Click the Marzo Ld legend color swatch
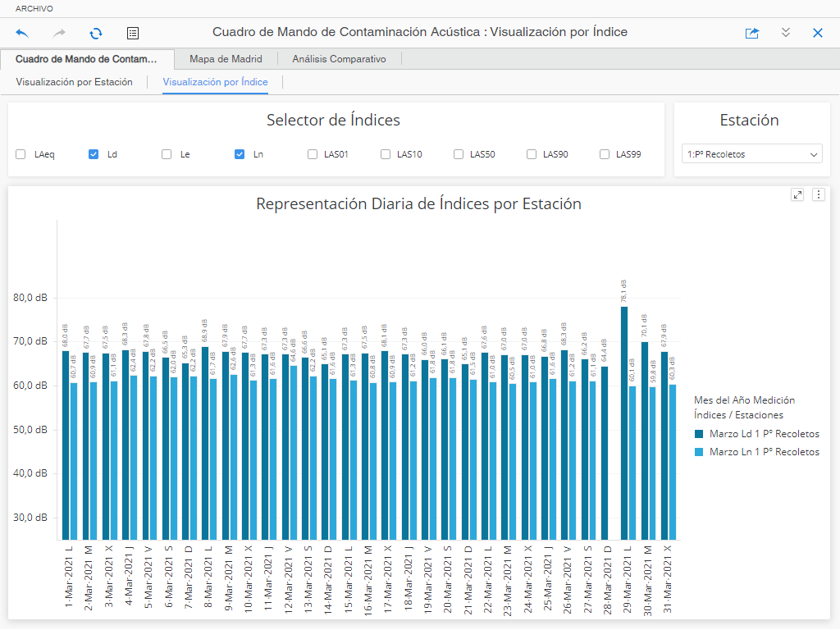The image size is (840, 630). click(x=699, y=434)
